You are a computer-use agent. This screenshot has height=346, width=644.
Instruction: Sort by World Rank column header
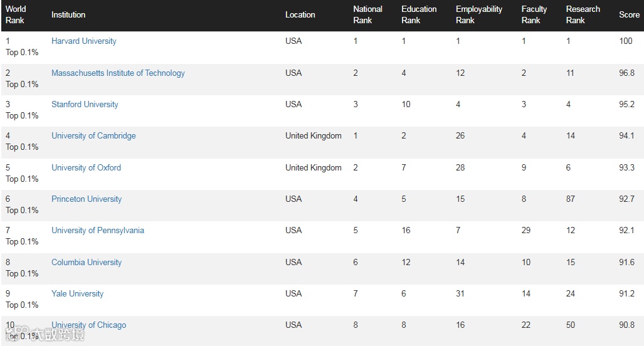point(16,15)
